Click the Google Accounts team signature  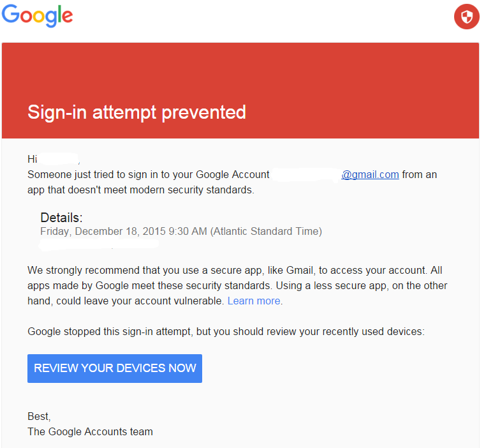pyautogui.click(x=90, y=431)
